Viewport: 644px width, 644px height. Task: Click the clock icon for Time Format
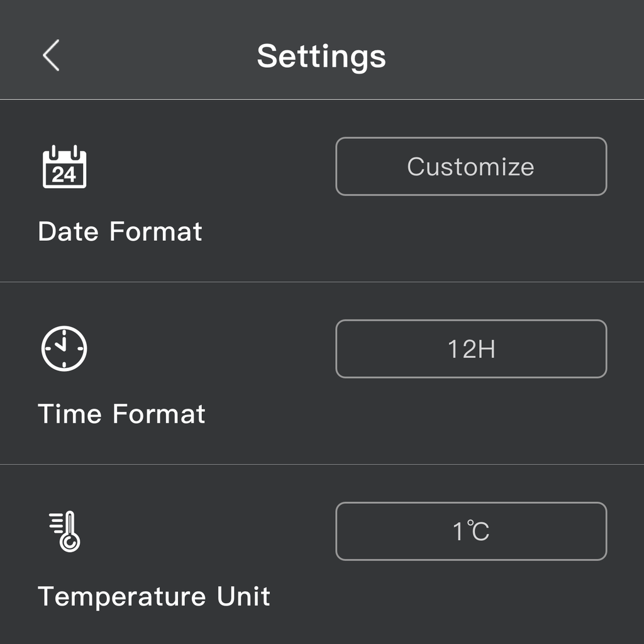coord(64,348)
